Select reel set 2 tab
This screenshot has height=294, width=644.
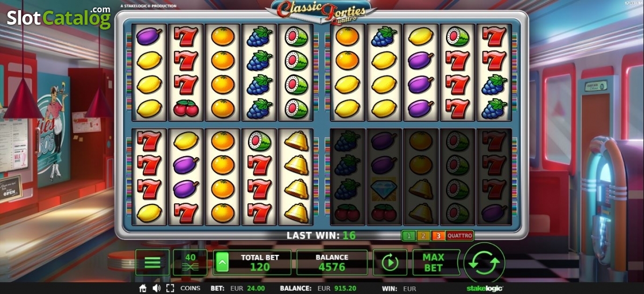pyautogui.click(x=422, y=236)
